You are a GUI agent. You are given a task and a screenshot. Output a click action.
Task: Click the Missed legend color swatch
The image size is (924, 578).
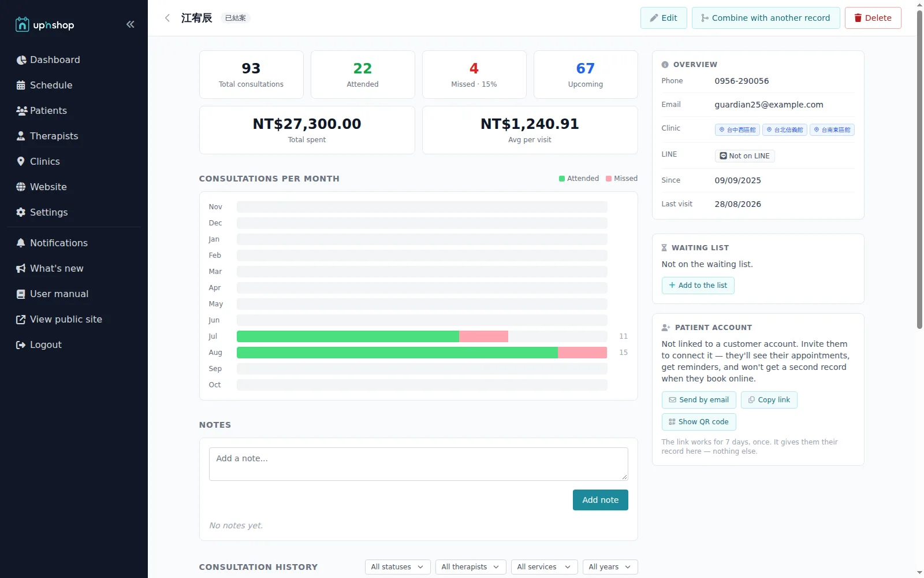pos(609,179)
